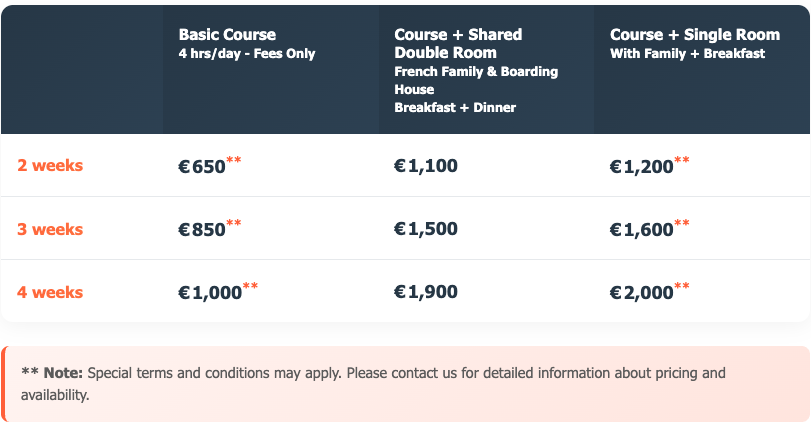
Task: Select the 3 weeks row label
Action: pyautogui.click(x=50, y=229)
